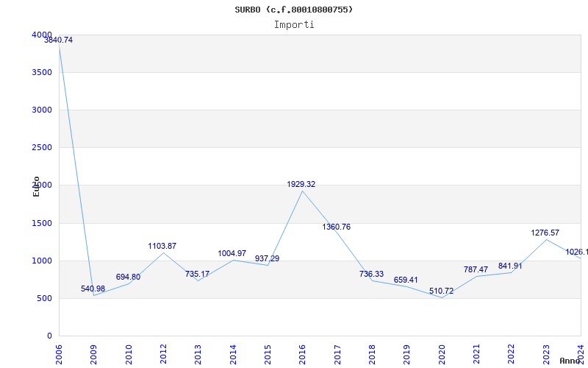Click the 1004.97 label for 2014
Screen dimensions: 588x368
coord(232,254)
